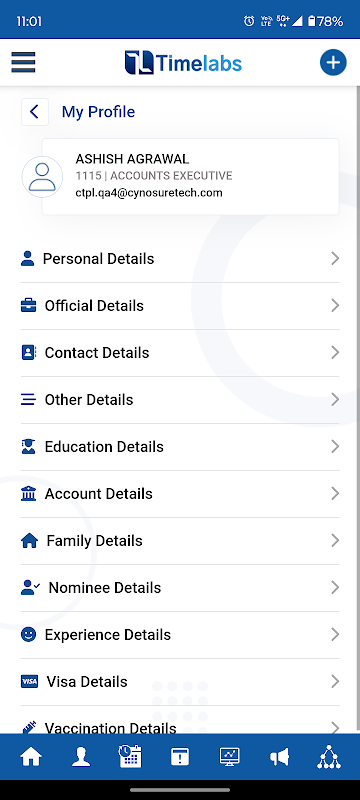
Task: Go back using My Profile arrow
Action: 35,112
